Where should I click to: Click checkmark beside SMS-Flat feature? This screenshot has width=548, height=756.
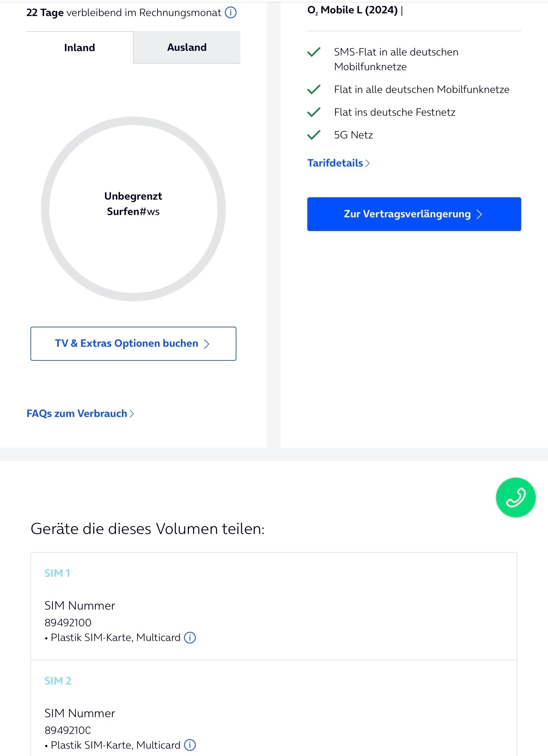[314, 52]
